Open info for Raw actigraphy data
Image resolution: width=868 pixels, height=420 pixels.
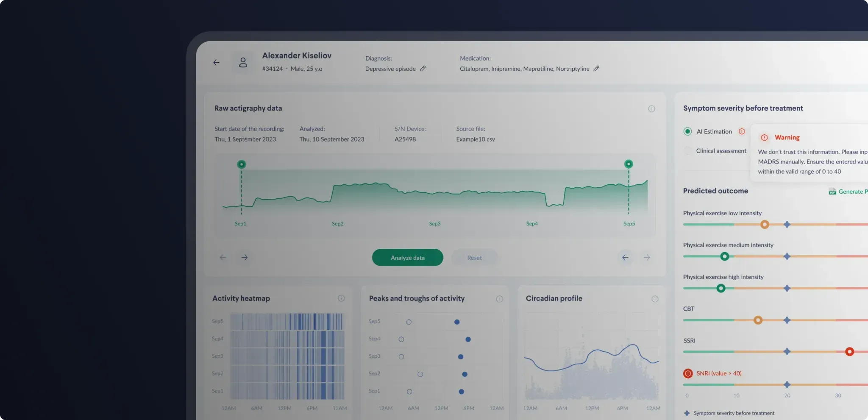click(x=651, y=109)
